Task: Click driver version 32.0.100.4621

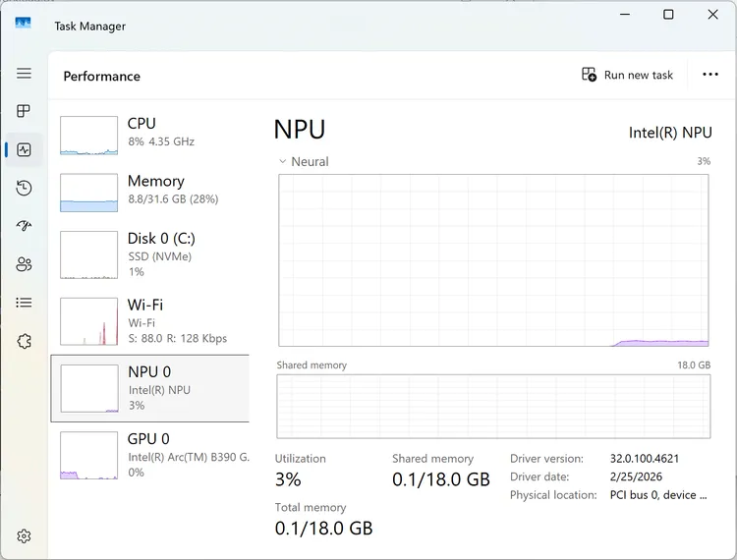Action: click(x=645, y=459)
